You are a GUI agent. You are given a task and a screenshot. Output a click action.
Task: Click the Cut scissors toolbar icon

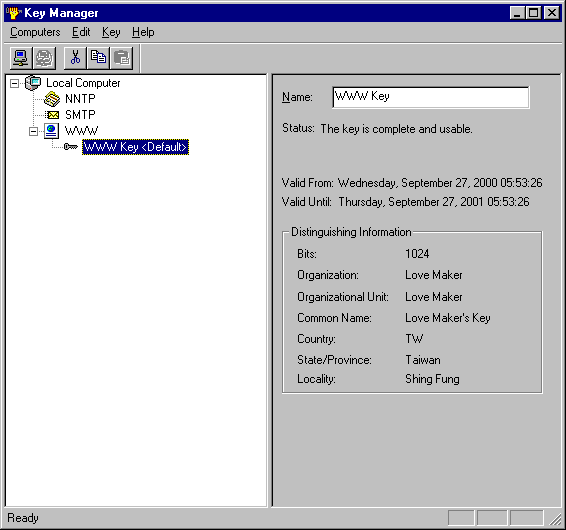tap(75, 58)
